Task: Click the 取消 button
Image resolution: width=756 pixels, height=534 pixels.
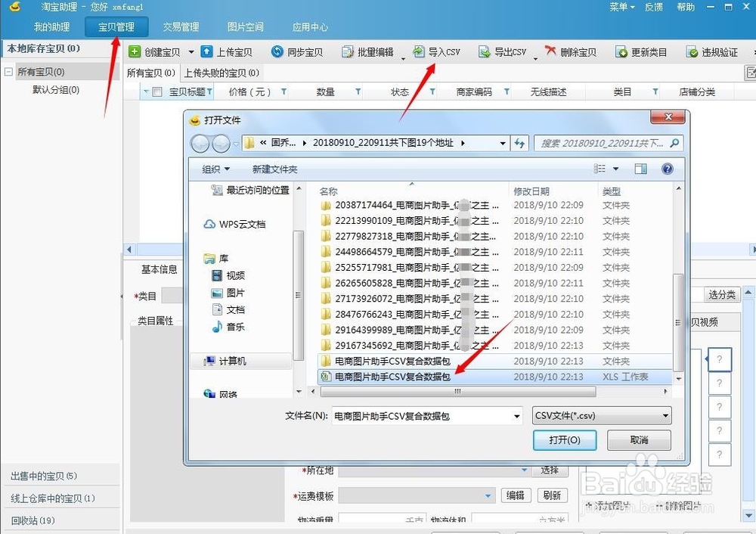Action: (639, 440)
